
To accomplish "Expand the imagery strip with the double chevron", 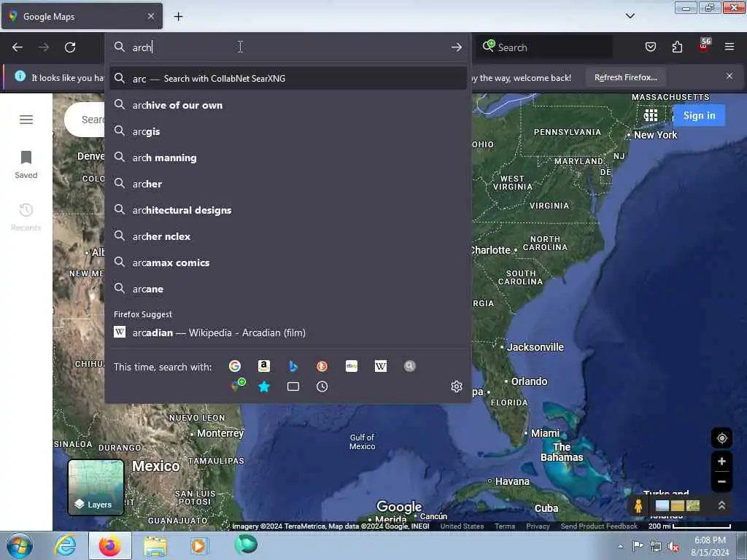I will [721, 505].
